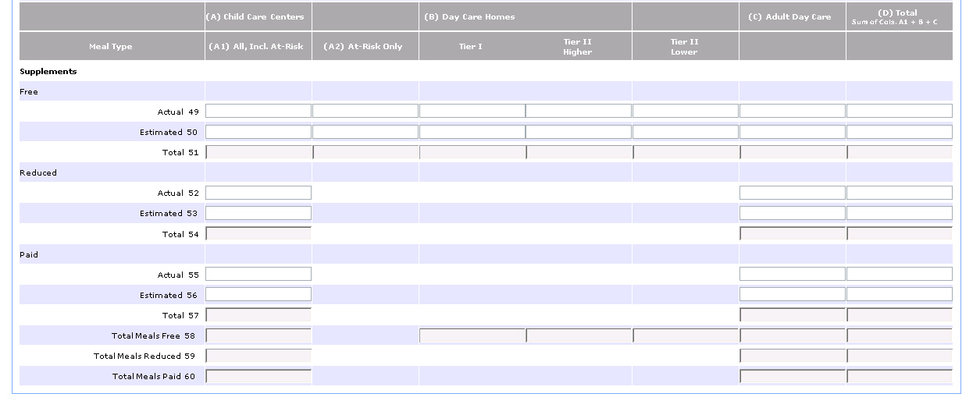Click the "(A) Child Care Centers" header
Image resolution: width=980 pixels, height=408 pixels.
click(255, 16)
